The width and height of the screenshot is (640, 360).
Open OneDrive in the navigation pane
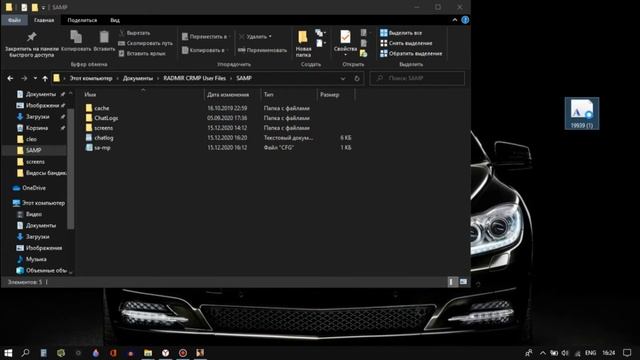(34, 188)
